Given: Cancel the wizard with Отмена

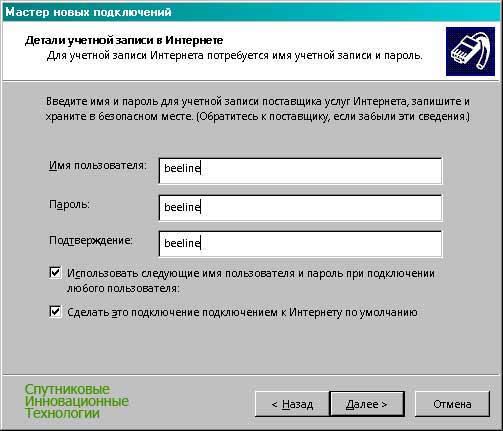Looking at the screenshot, I should pos(452,404).
